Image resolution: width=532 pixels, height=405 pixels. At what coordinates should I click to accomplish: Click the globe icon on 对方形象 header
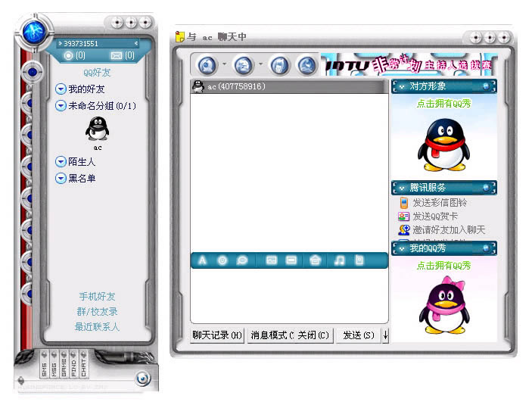(x=486, y=86)
